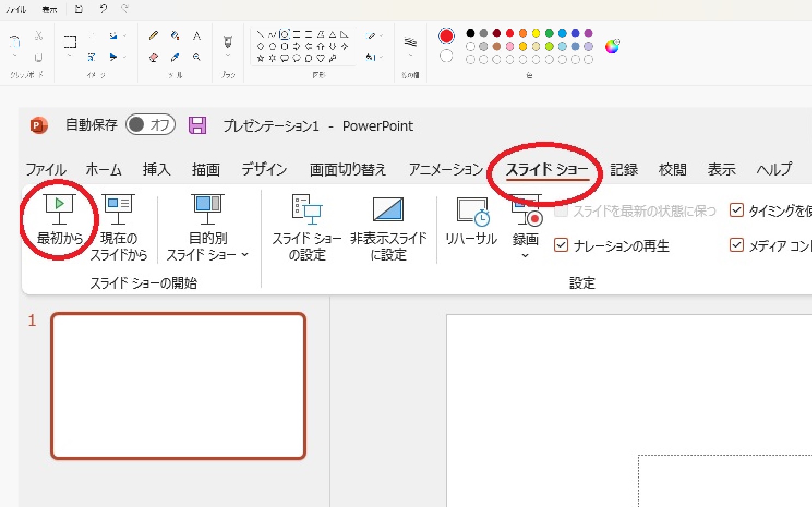Image resolution: width=812 pixels, height=507 pixels.
Task: Select the color picker eyedropper tool
Action: [x=175, y=57]
